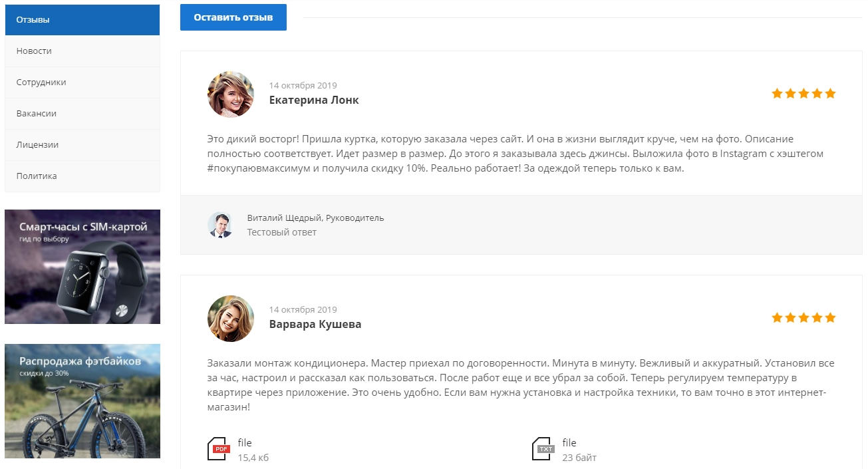Open the Политика sidebar section
Screen dimensions: 868x469
(82, 176)
